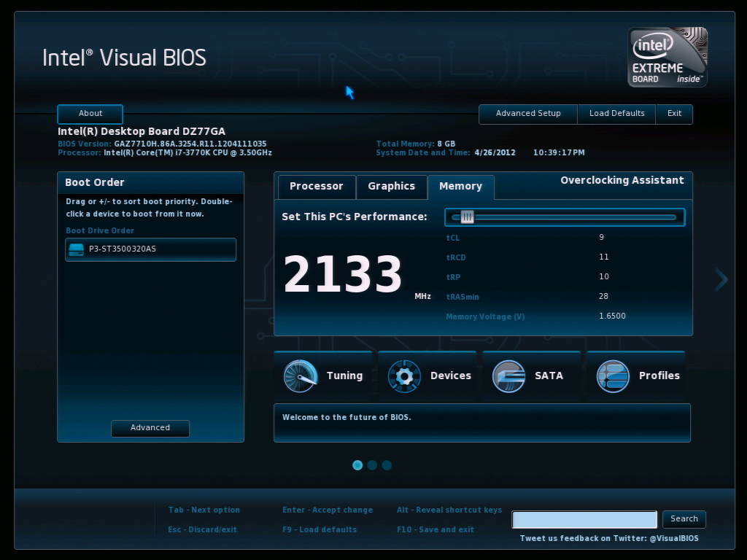Click the Overclocking Assistant heading
Viewport: 747px width, 560px height.
pos(622,181)
